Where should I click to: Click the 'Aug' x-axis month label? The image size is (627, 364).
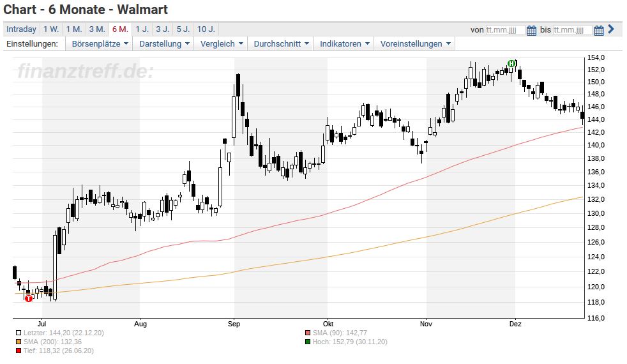click(140, 324)
